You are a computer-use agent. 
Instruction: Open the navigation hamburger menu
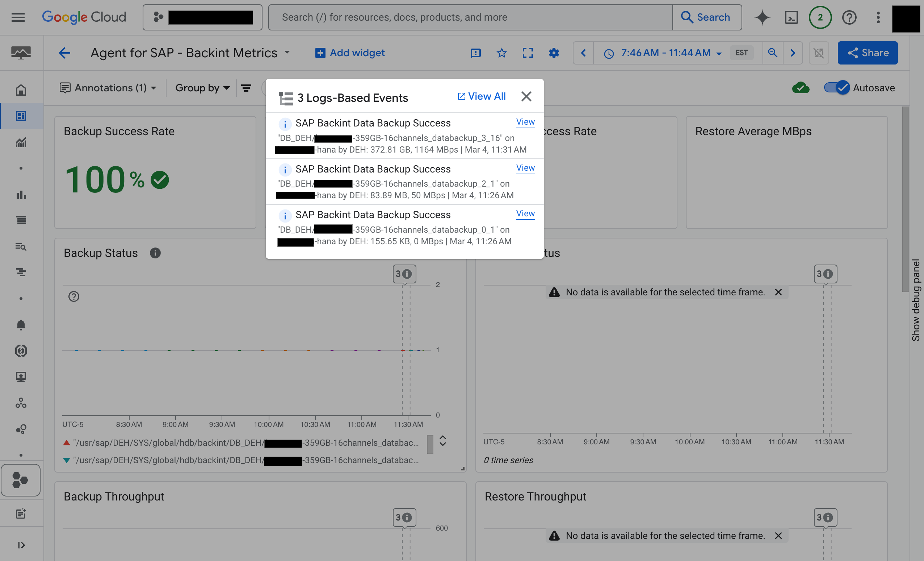(x=18, y=17)
